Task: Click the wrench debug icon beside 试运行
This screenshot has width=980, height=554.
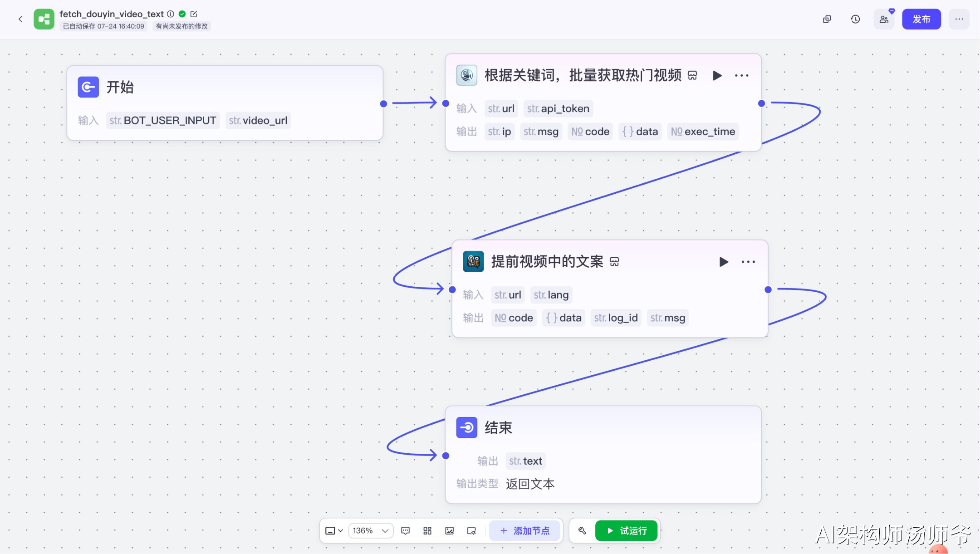Action: pos(582,531)
